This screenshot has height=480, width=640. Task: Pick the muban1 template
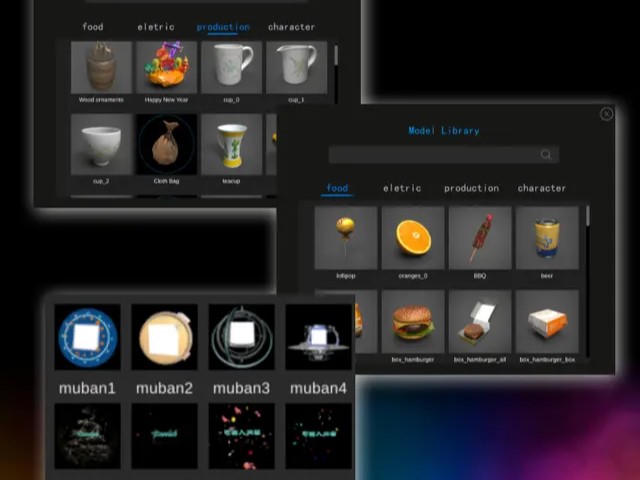tap(86, 338)
